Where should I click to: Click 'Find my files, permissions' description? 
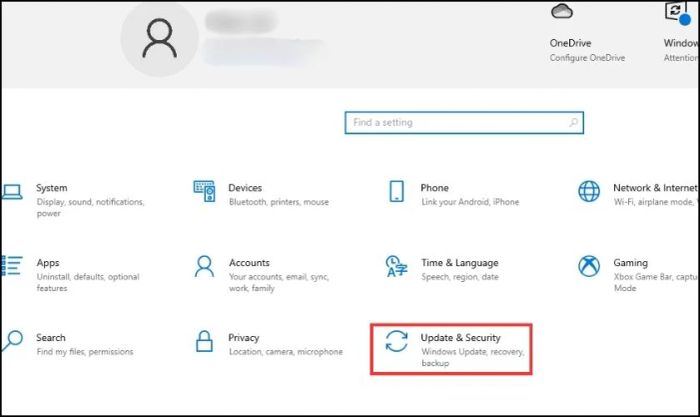click(x=85, y=352)
